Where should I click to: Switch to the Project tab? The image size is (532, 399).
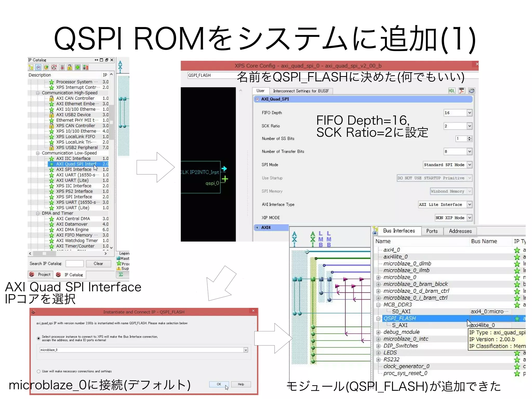(x=40, y=274)
